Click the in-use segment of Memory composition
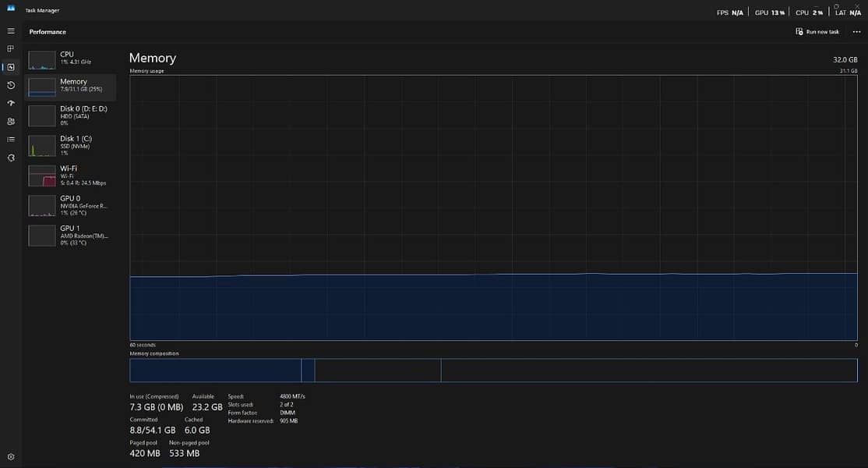 point(215,370)
